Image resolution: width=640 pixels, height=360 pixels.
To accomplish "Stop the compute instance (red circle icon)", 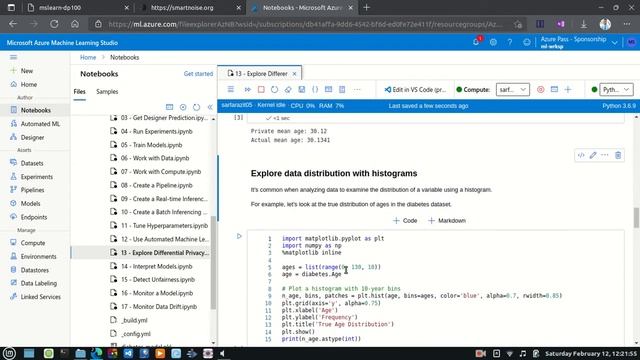I will click(x=540, y=89).
